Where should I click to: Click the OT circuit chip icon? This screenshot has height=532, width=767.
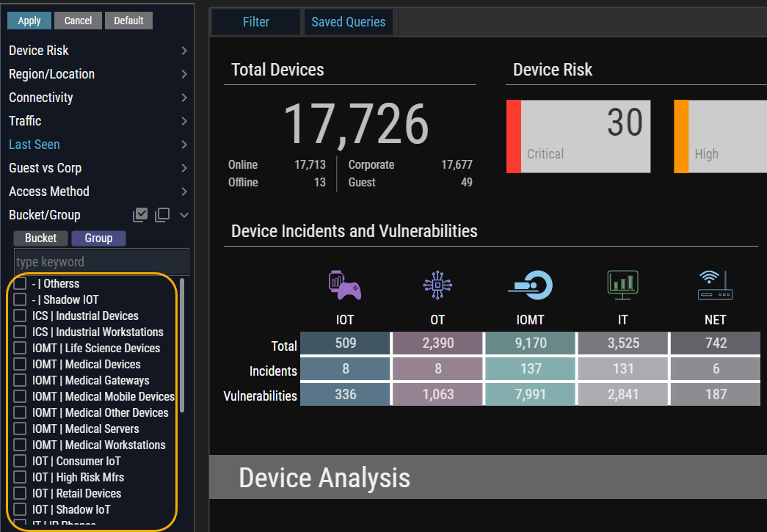[437, 285]
